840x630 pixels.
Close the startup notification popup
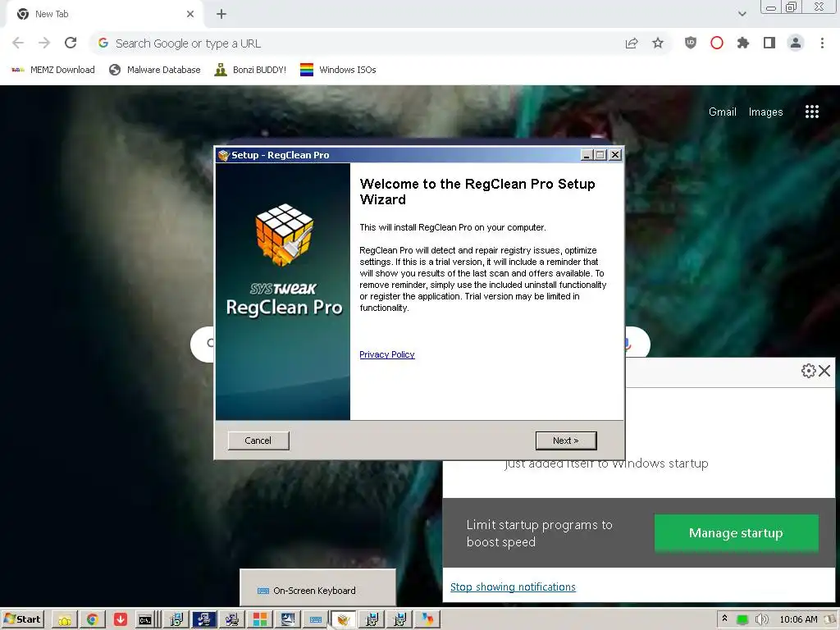(825, 371)
